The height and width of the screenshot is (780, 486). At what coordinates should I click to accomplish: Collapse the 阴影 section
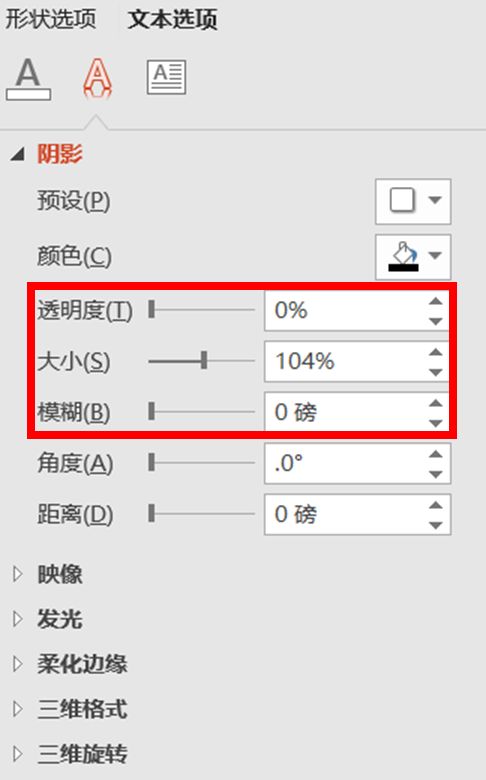18,155
